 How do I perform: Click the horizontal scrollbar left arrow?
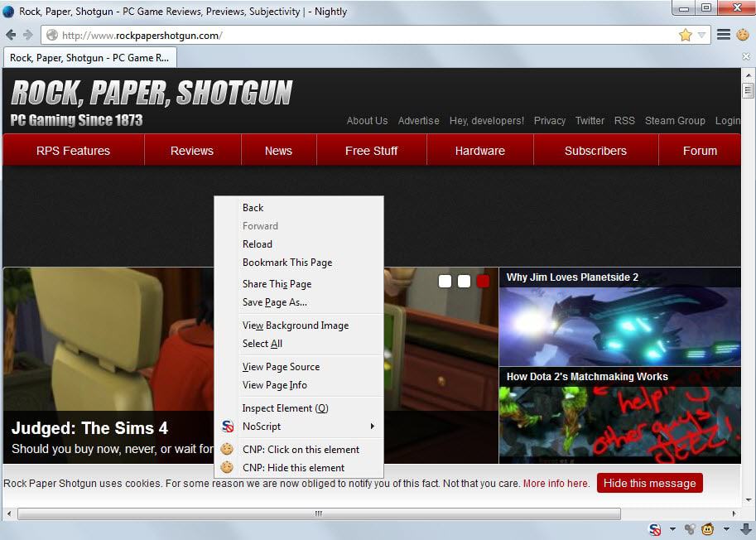(9, 513)
